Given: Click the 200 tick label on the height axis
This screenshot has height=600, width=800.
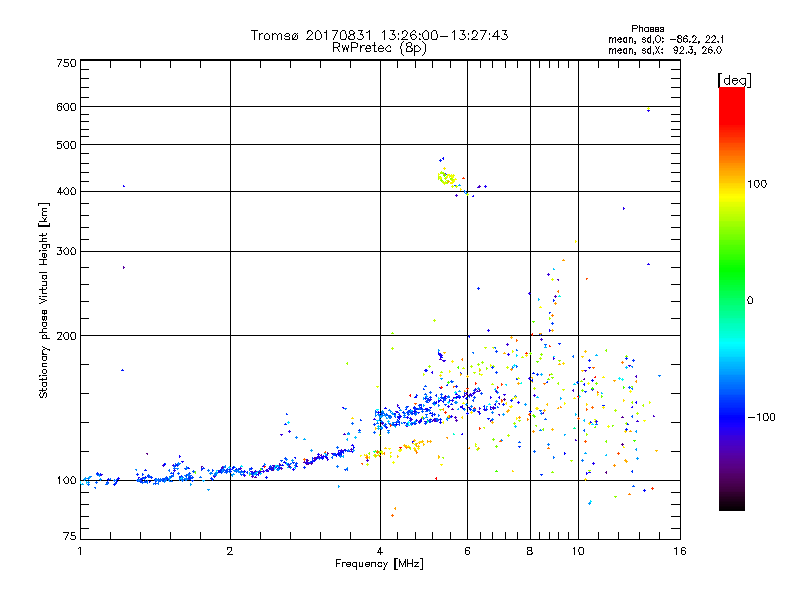Looking at the screenshot, I should tap(67, 335).
